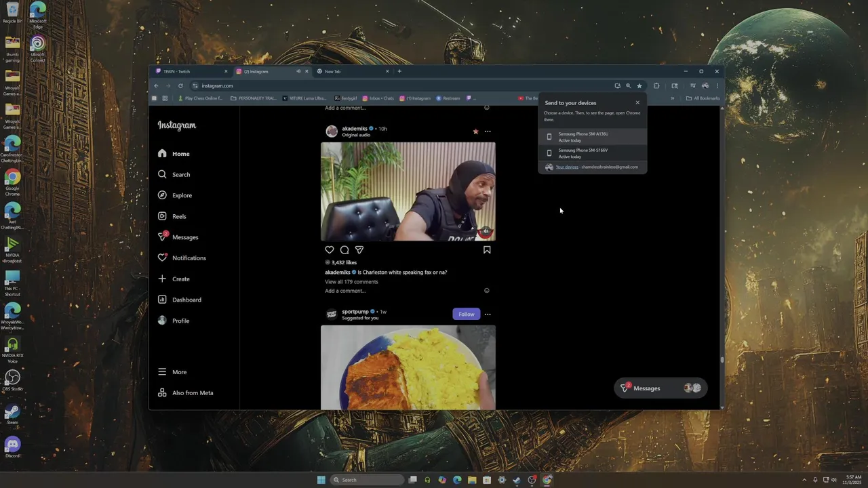Open emoji picker beside akademiks comment field
Image resolution: width=868 pixels, height=488 pixels.
coord(486,291)
